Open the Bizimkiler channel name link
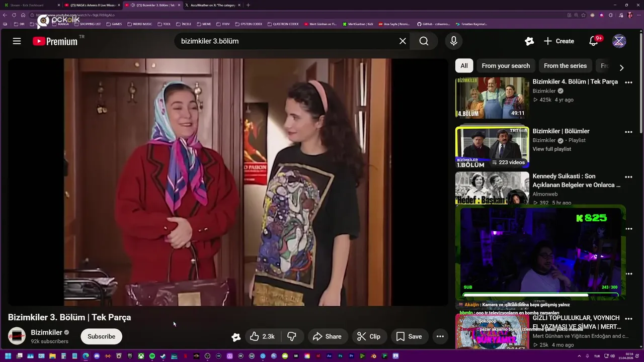Screen dimensions: 644x362 point(46,332)
